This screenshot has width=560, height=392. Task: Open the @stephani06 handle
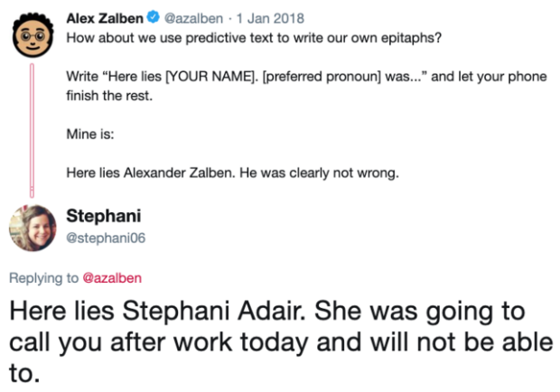(x=107, y=238)
